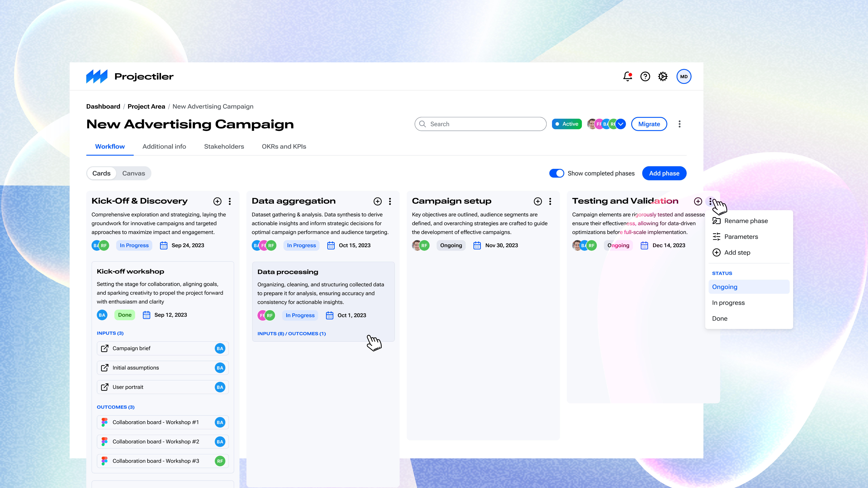Screen dimensions: 868x488
Task: Click the RF avatar on Workshop #3 row
Action: pyautogui.click(x=220, y=461)
